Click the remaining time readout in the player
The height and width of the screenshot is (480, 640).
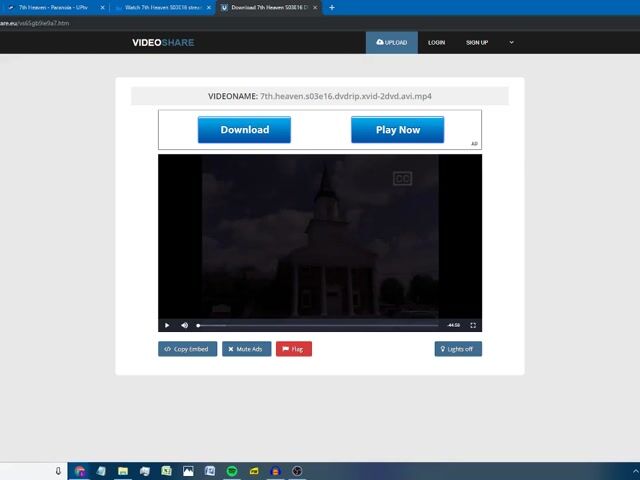click(x=453, y=325)
